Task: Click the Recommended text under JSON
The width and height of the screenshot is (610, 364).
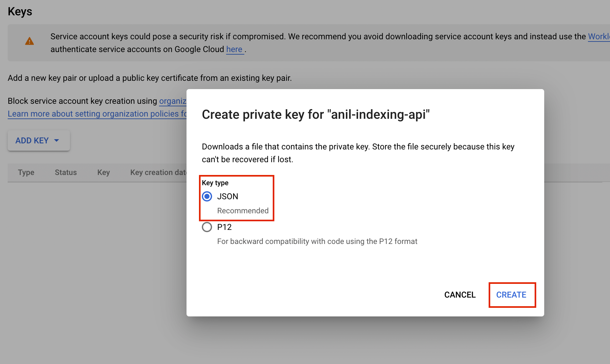Action: 243,211
